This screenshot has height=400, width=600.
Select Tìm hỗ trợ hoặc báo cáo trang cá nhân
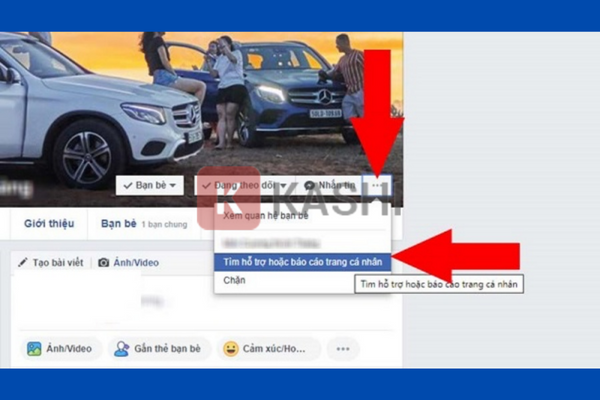pos(302,261)
